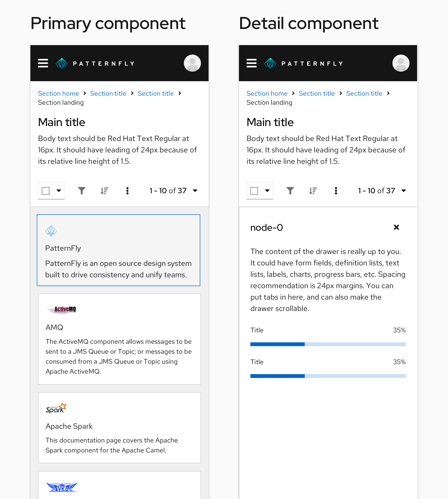Click the PatternFly logo in the detail masthead
The height and width of the screenshot is (499, 448).
pos(303,63)
